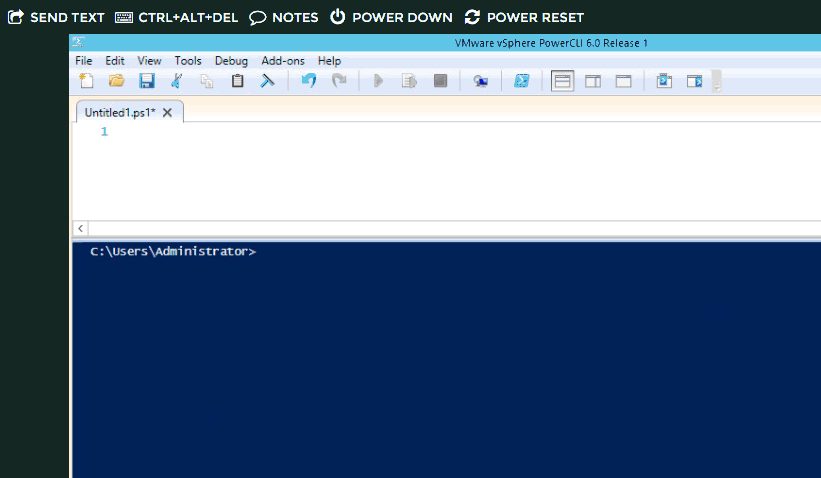
Task: Click the Cut scissors icon
Action: point(177,81)
